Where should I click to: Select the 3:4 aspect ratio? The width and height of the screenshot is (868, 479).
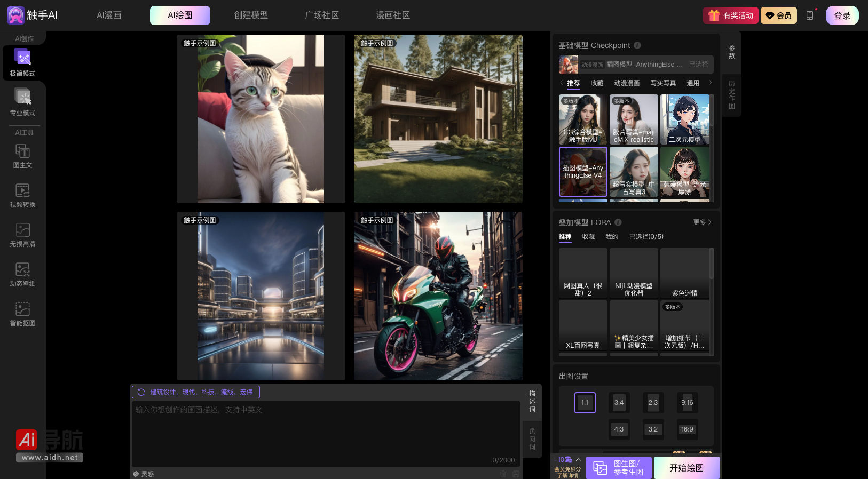[x=619, y=403]
